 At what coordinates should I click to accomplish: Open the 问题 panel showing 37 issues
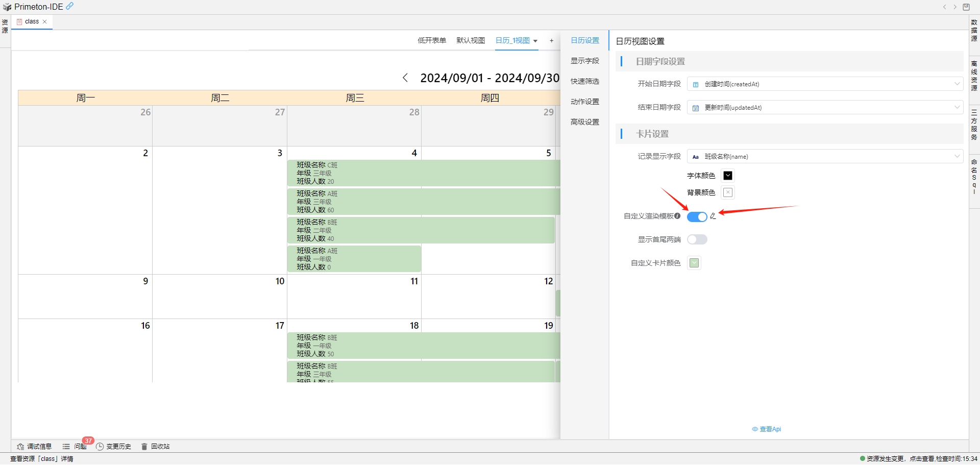tap(79, 446)
